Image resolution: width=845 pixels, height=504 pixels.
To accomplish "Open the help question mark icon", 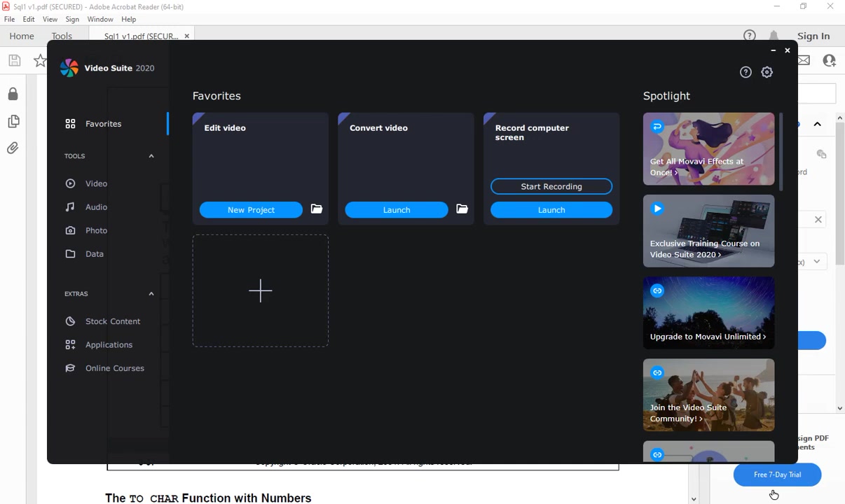I will tap(746, 72).
